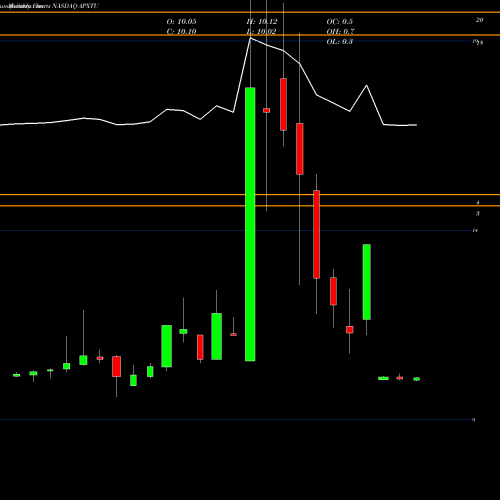Click the price axis label 20

click(x=479, y=20)
